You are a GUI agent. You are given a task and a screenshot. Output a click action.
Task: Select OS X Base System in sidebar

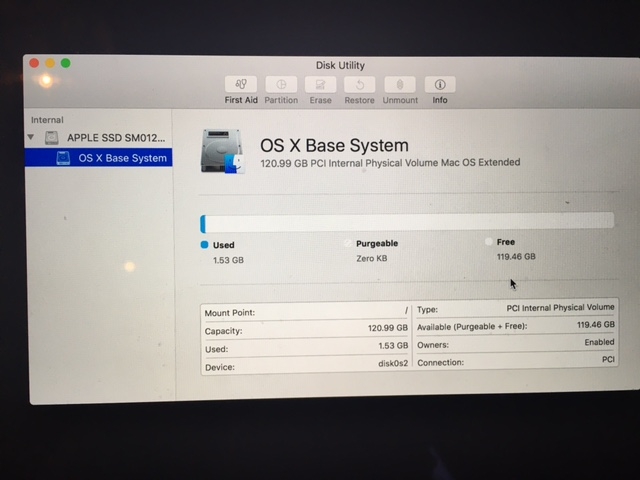coord(98,158)
